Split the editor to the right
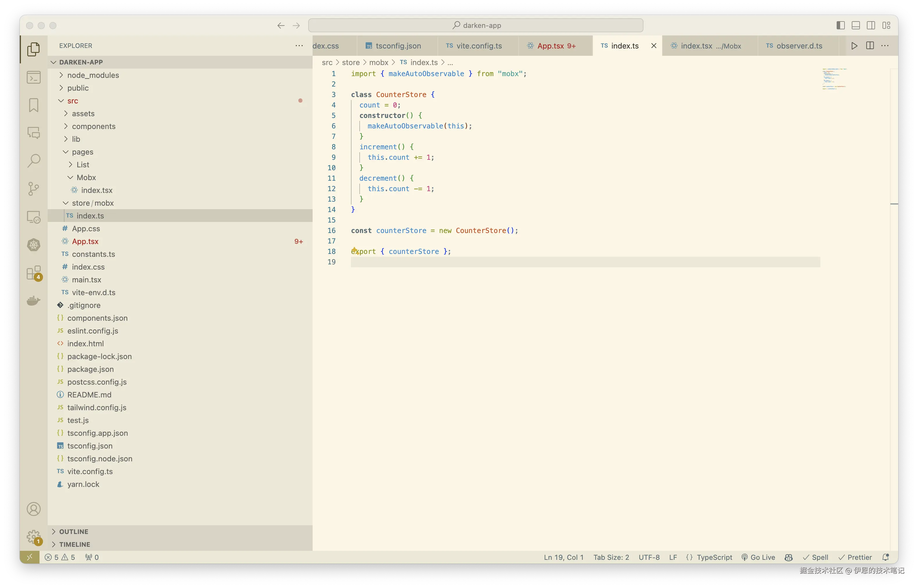 (x=870, y=45)
